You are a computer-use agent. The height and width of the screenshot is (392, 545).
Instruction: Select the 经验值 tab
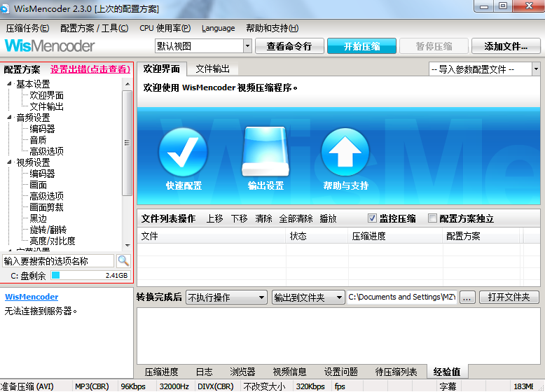(447, 372)
